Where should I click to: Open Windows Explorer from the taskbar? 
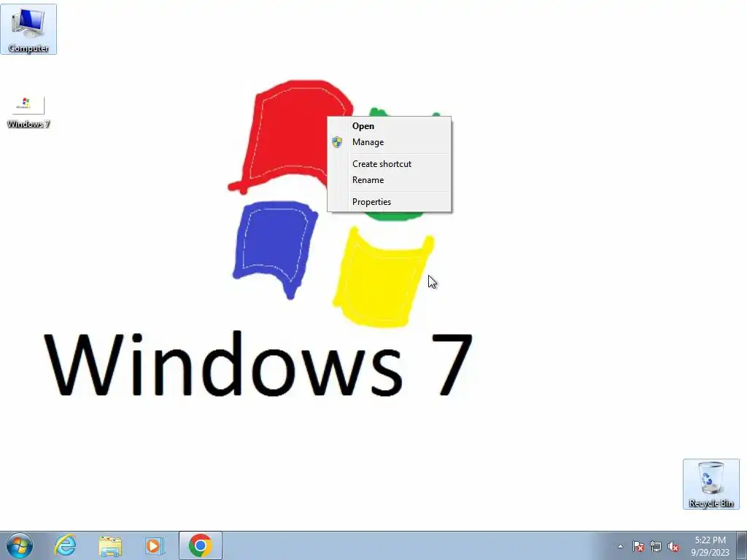click(110, 545)
